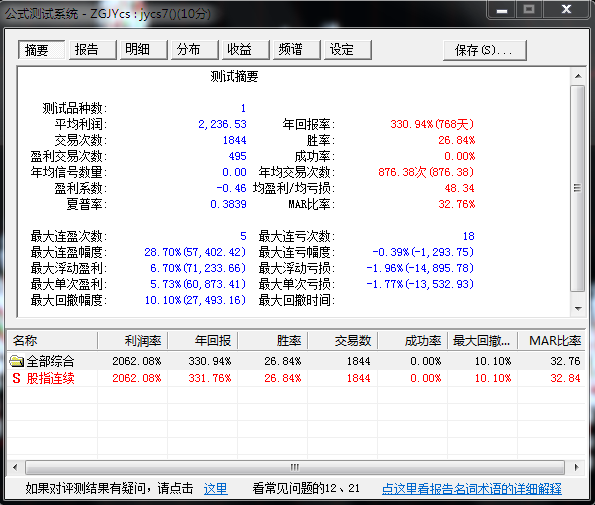Click the 2,236.53 average profit value
Viewport: 595px width, 505px height.
pyautogui.click(x=222, y=124)
